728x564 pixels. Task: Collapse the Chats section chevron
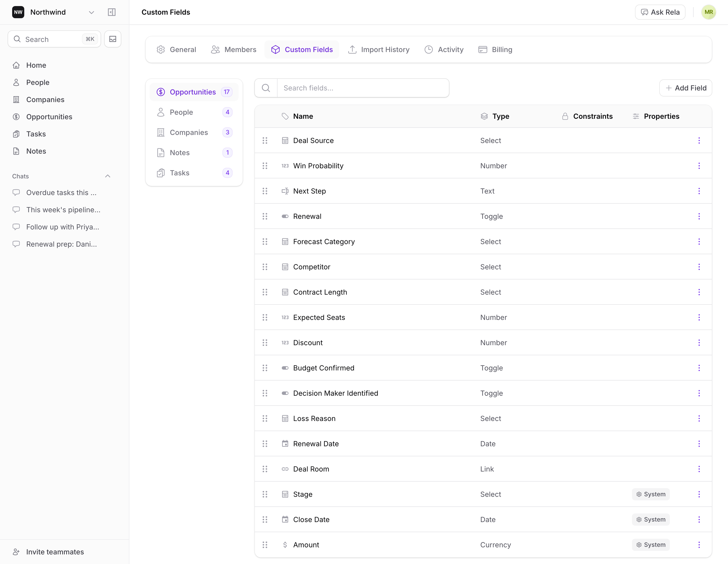click(108, 176)
